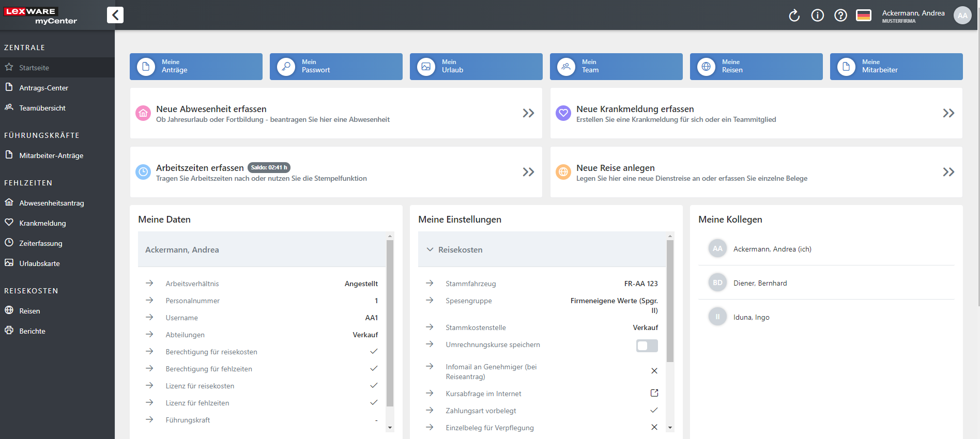Open external link icon for Kursabfrage im Internet
This screenshot has height=439, width=980.
(x=654, y=393)
